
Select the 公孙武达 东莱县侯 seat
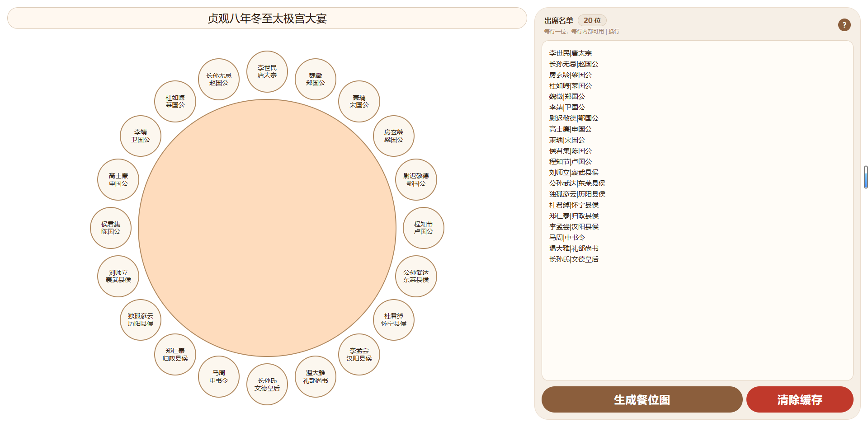(x=416, y=276)
